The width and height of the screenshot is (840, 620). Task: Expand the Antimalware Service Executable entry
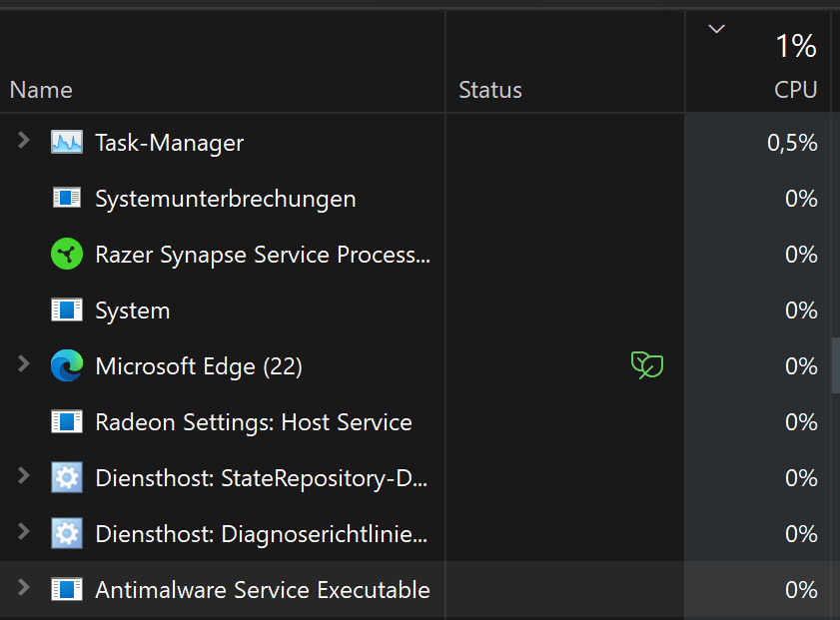(x=24, y=589)
